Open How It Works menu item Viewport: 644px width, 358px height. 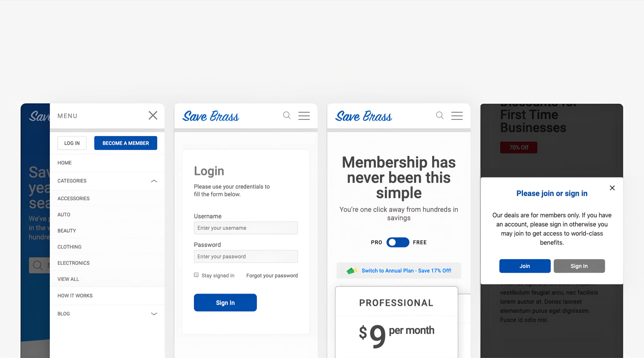[x=75, y=296]
